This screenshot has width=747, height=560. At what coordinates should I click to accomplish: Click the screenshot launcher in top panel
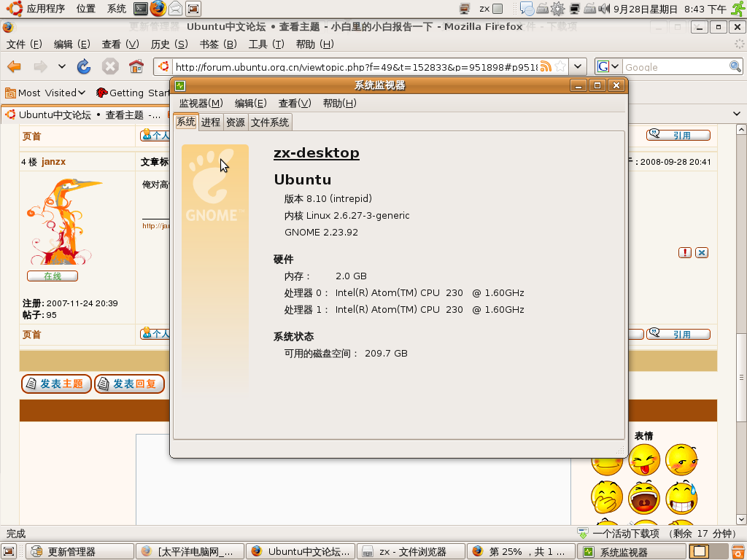[x=193, y=9]
